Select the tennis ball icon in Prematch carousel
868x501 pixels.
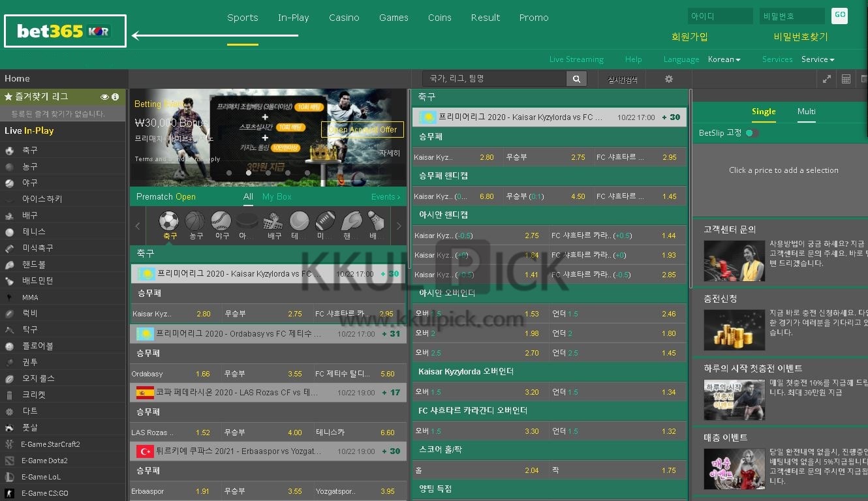[299, 220]
